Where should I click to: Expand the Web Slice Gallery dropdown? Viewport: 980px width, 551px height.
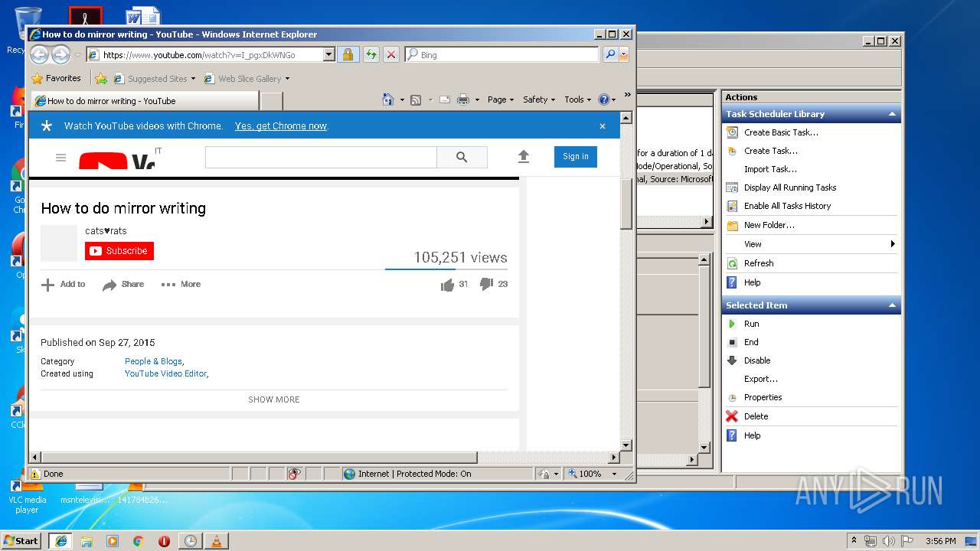click(287, 78)
